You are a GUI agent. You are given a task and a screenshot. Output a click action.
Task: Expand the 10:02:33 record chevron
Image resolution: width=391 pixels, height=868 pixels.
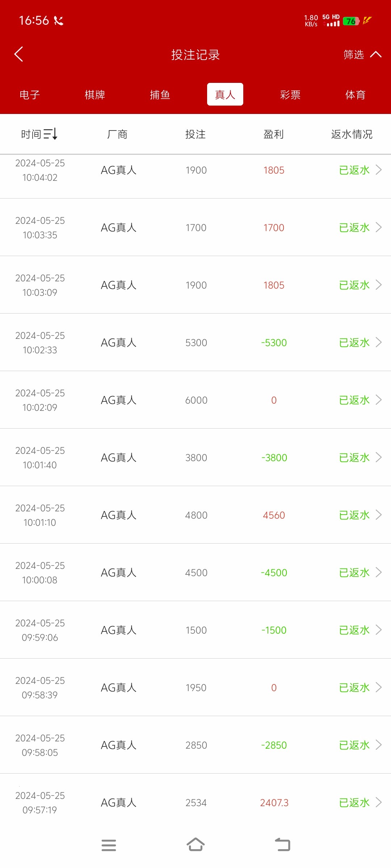click(379, 342)
